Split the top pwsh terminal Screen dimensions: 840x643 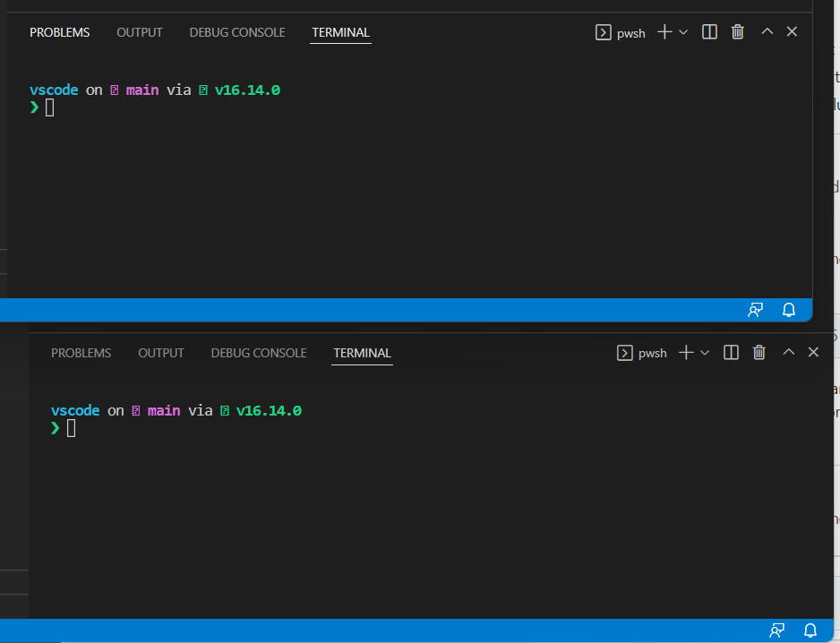(708, 31)
